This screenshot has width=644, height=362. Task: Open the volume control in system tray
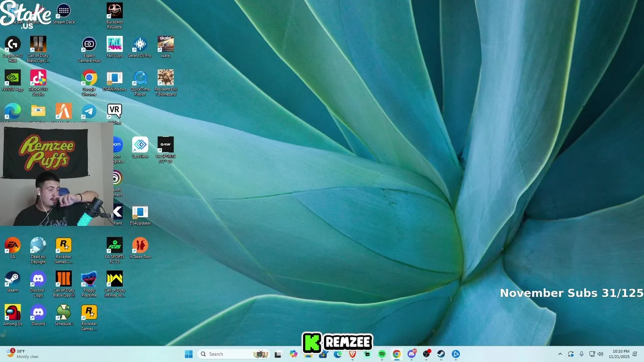coord(600,354)
